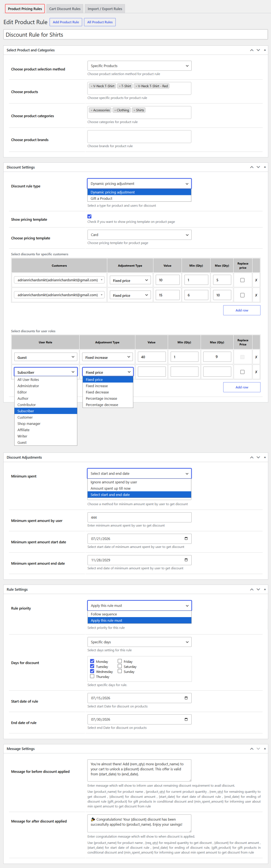Delete customer row with value 10
Image resolution: width=271 pixels, height=868 pixels.
pyautogui.click(x=256, y=280)
